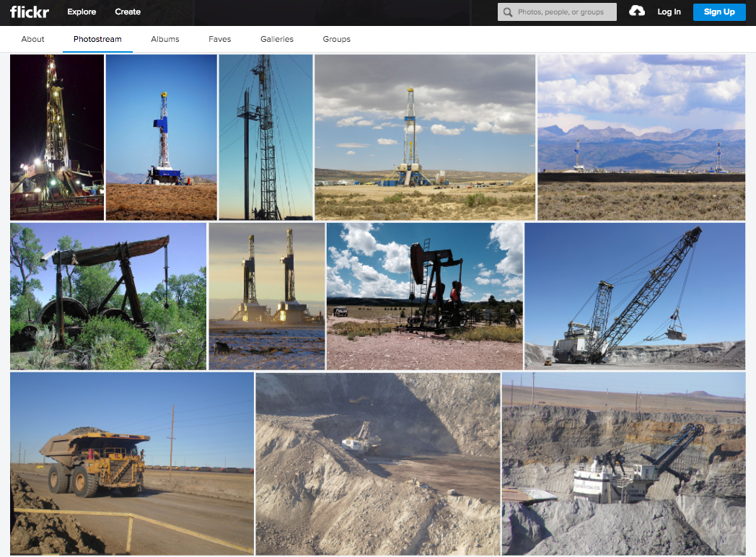Click the Sign Up button
The image size is (756, 557).
coord(719,12)
